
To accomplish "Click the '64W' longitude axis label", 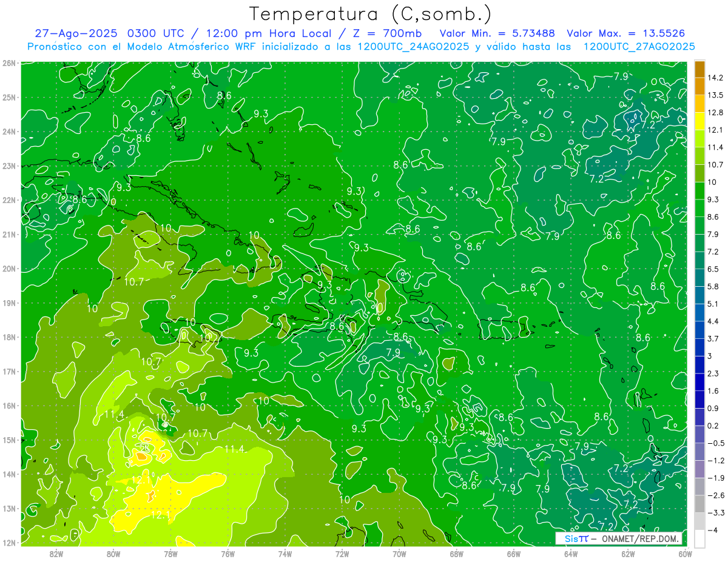I will click(571, 554).
